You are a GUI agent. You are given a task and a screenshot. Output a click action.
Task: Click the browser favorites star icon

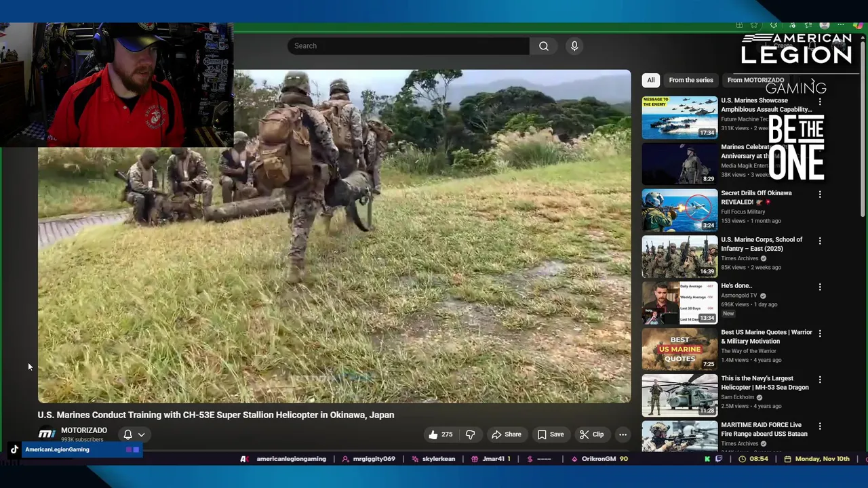point(754,25)
